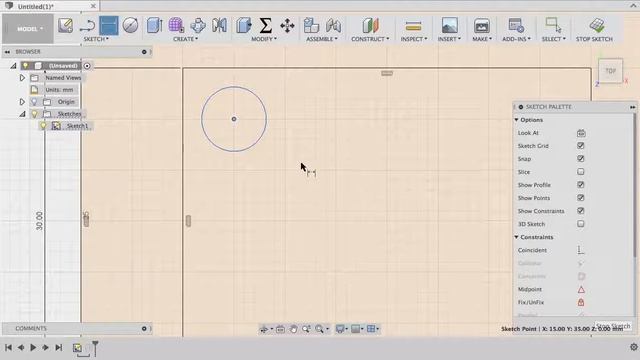
Task: Open the CREATE menu dropdown
Action: 185,39
